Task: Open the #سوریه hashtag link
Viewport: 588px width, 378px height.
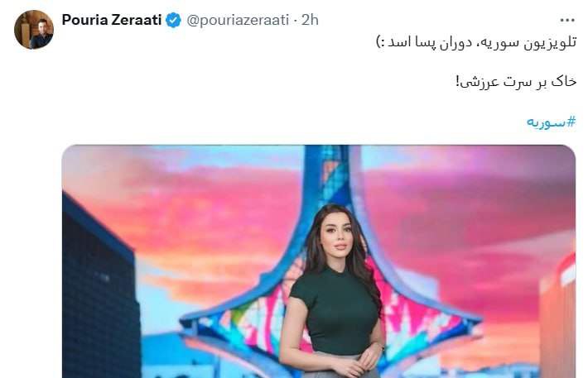Action: tap(552, 122)
